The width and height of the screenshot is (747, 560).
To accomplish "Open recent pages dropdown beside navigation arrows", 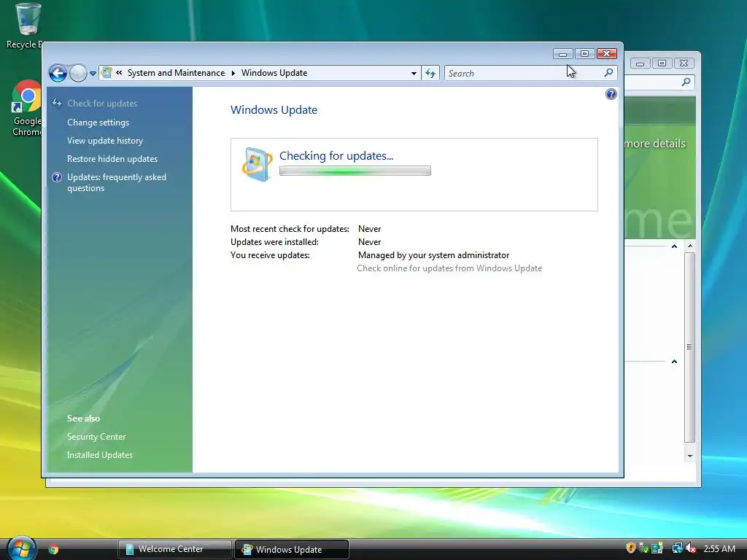I will click(x=93, y=74).
